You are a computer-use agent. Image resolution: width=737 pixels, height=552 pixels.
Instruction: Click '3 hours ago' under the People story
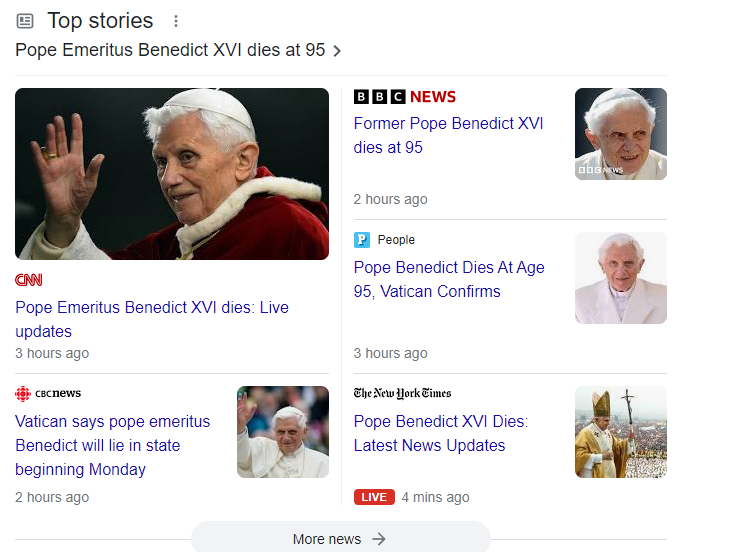click(x=391, y=353)
